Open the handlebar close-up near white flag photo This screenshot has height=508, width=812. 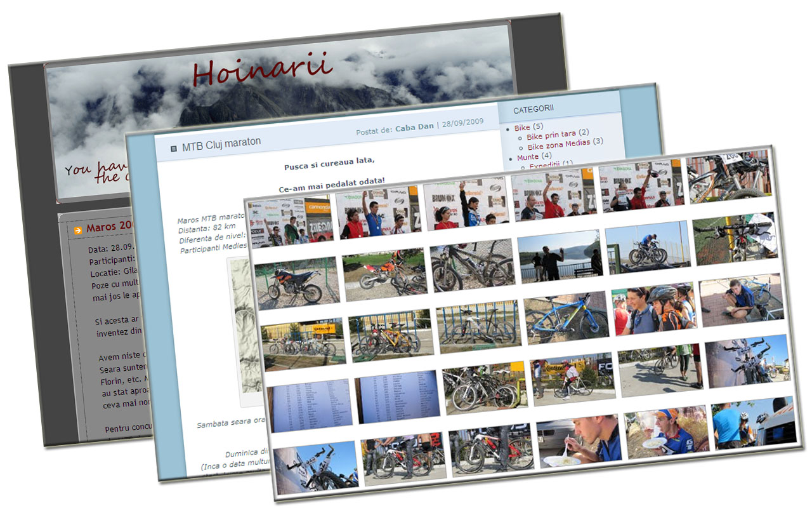click(x=735, y=238)
